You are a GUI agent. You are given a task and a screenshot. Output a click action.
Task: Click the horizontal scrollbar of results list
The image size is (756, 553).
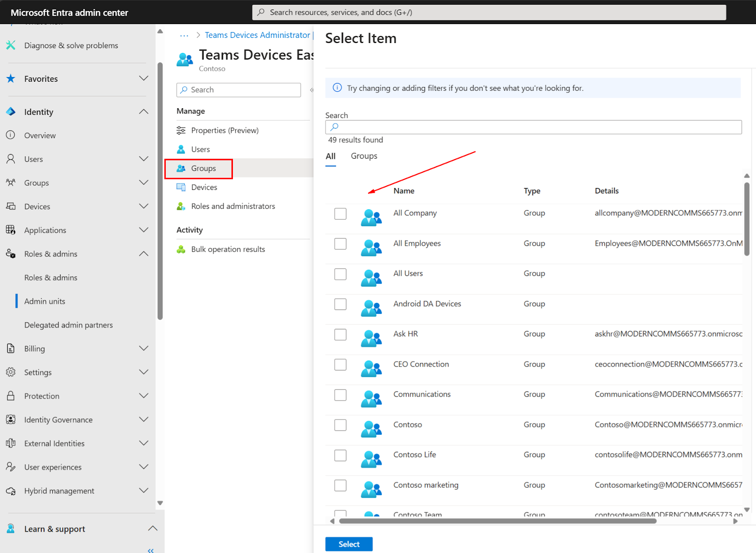[x=498, y=521]
